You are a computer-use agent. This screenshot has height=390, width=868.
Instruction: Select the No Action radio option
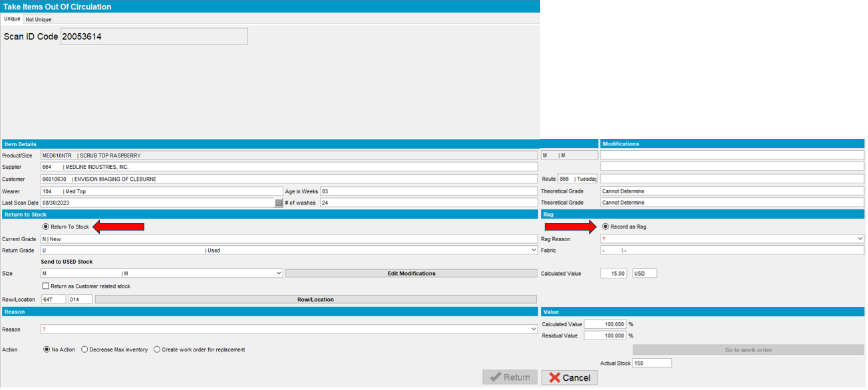[x=47, y=349]
